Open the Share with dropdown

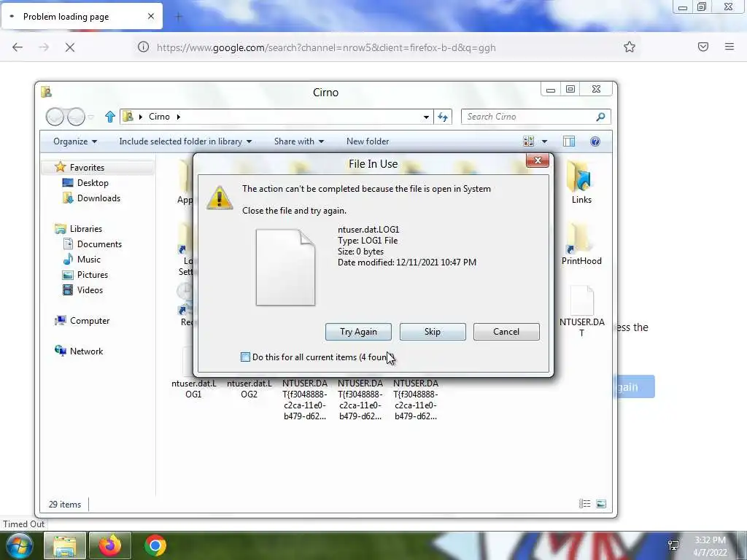click(298, 141)
